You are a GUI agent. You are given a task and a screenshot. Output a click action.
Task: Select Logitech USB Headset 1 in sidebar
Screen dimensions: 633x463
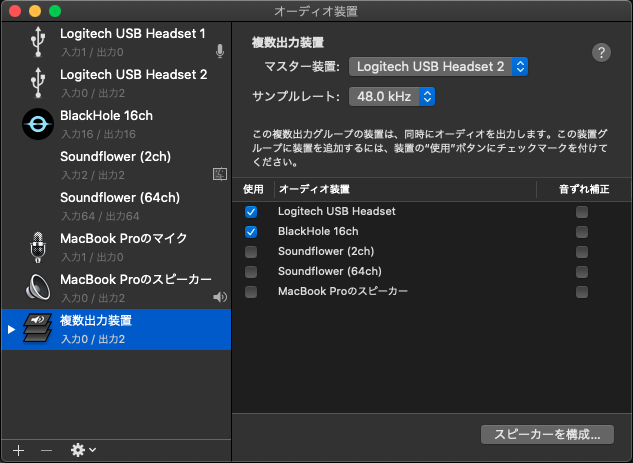[x=116, y=42]
